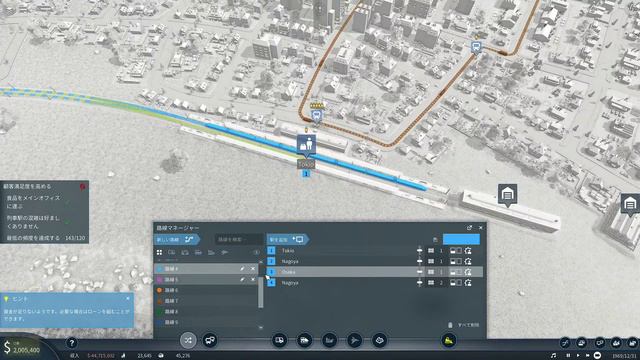Toggle the line list visibility eye icon
The height and width of the screenshot is (360, 640).
pos(256,253)
